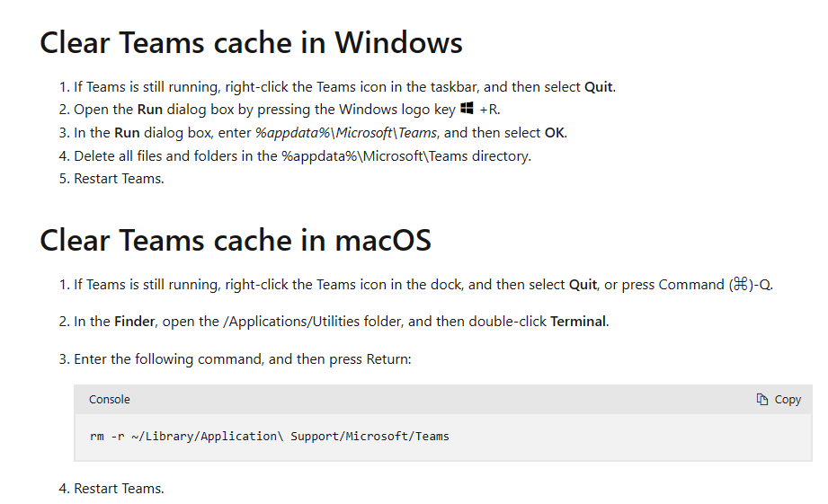Click the bold OK in step 3
The height and width of the screenshot is (504, 828).
[x=555, y=132]
